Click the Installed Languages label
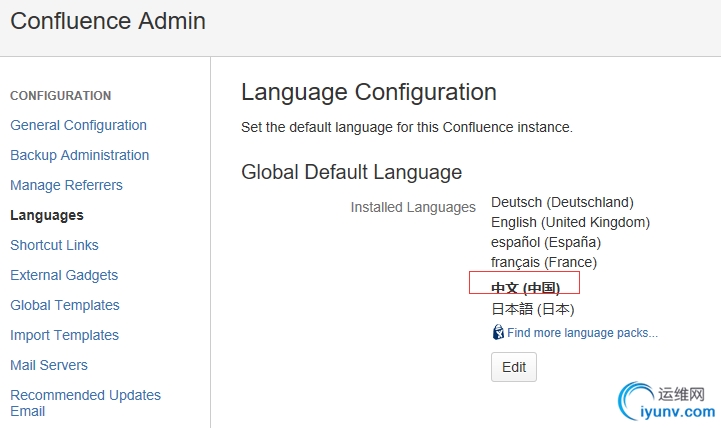The image size is (721, 428). coord(413,207)
